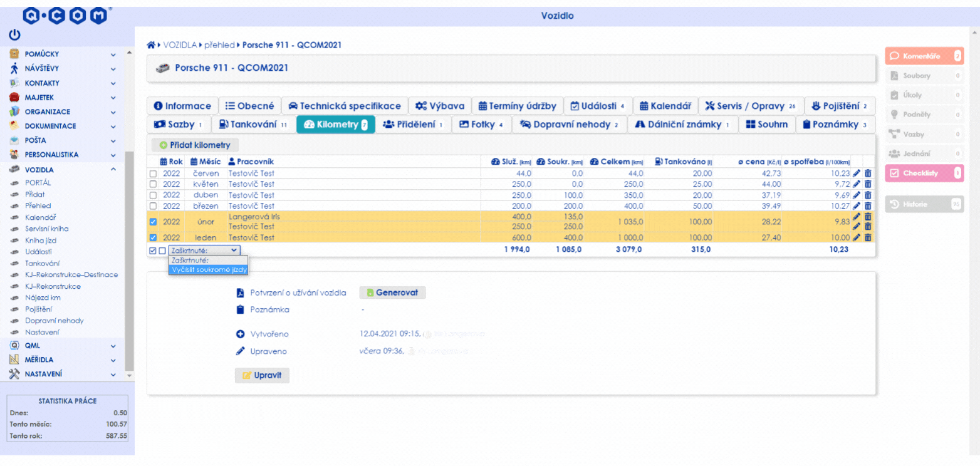Open Servis / Opravy tab
The image size is (980, 466).
point(749,106)
